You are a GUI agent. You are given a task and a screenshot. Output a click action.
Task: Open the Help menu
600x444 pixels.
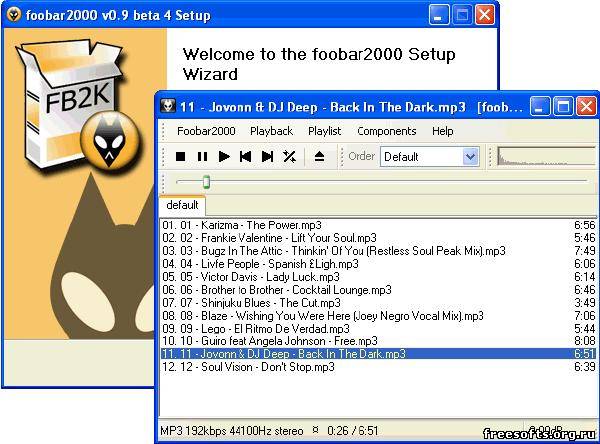tap(443, 131)
